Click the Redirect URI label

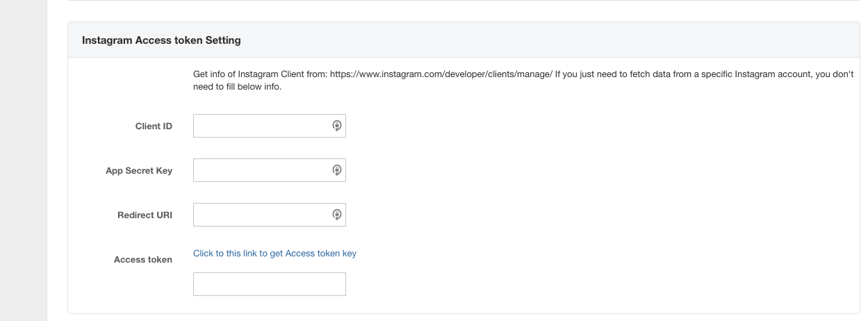[x=145, y=215]
